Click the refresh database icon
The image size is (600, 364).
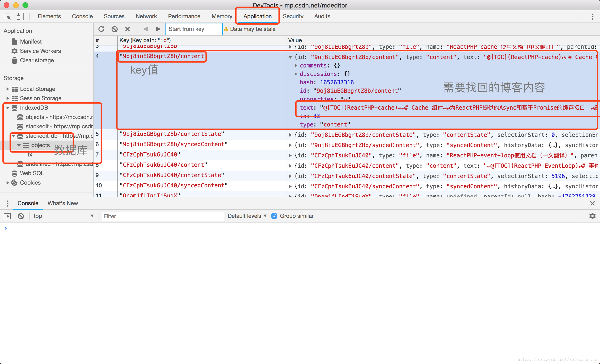tap(101, 29)
